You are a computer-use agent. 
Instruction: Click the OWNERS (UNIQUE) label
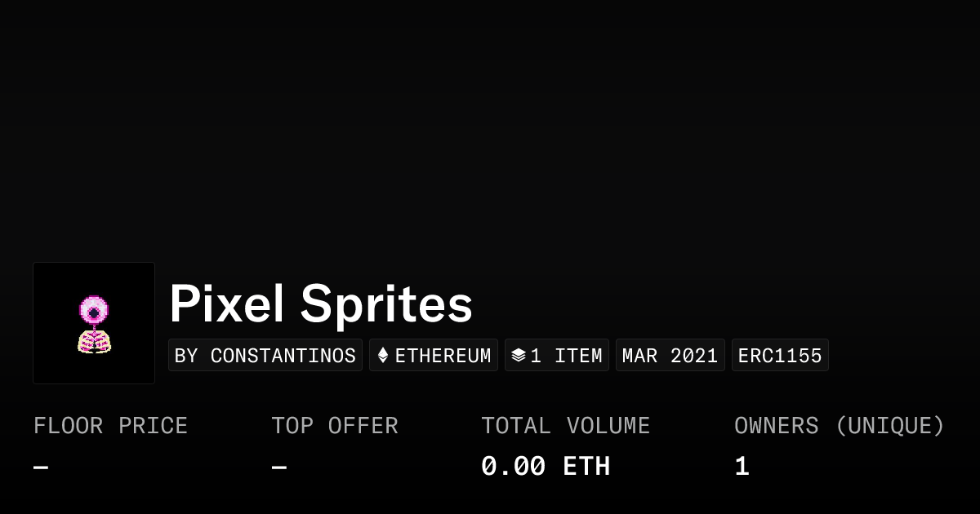[839, 426]
